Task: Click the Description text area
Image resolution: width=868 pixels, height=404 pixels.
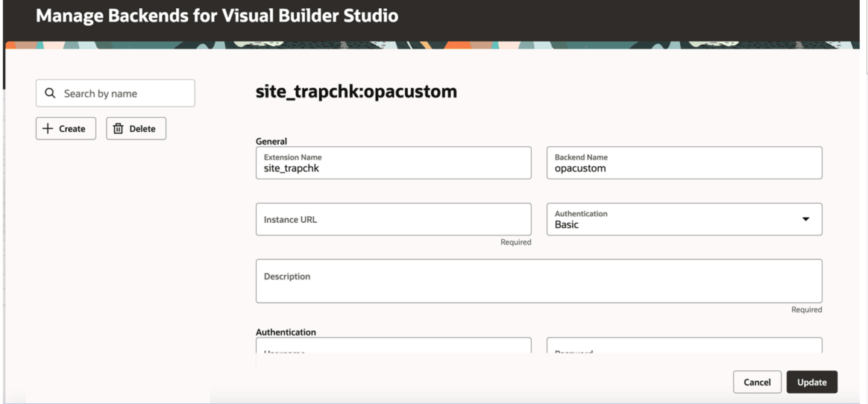Action: tap(538, 281)
